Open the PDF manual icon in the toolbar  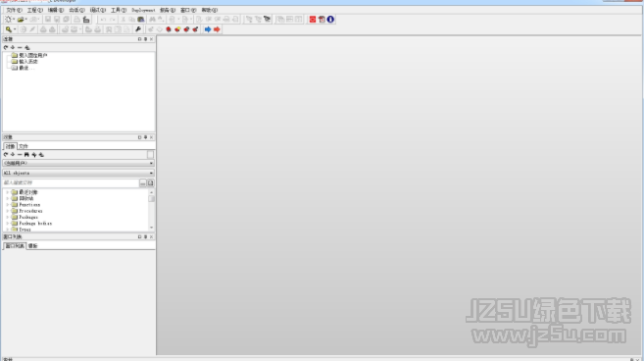(322, 20)
